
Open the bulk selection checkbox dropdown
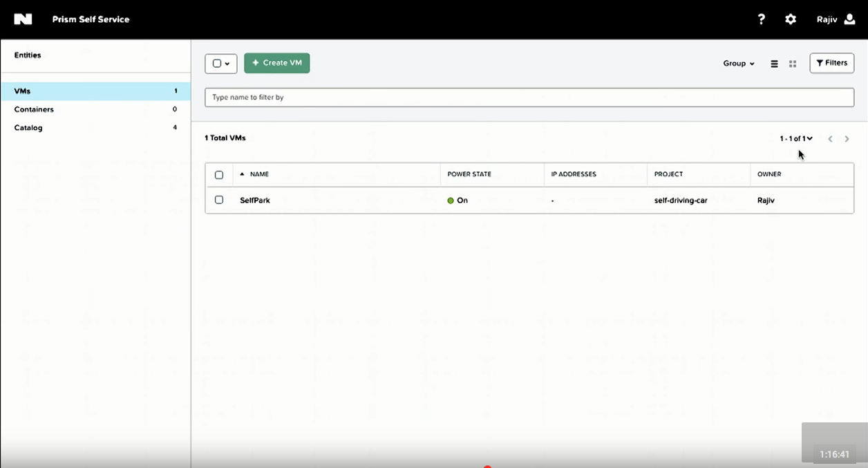(221, 64)
